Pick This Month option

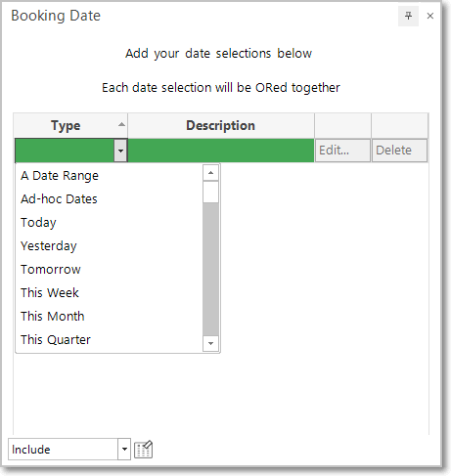click(53, 317)
